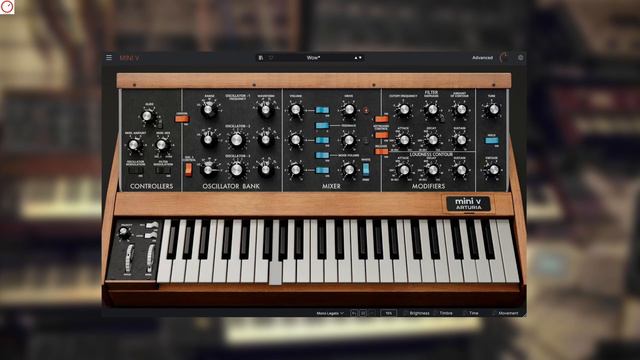Click the Drive knob in Mixer
640x360 pixels.
(x=349, y=109)
